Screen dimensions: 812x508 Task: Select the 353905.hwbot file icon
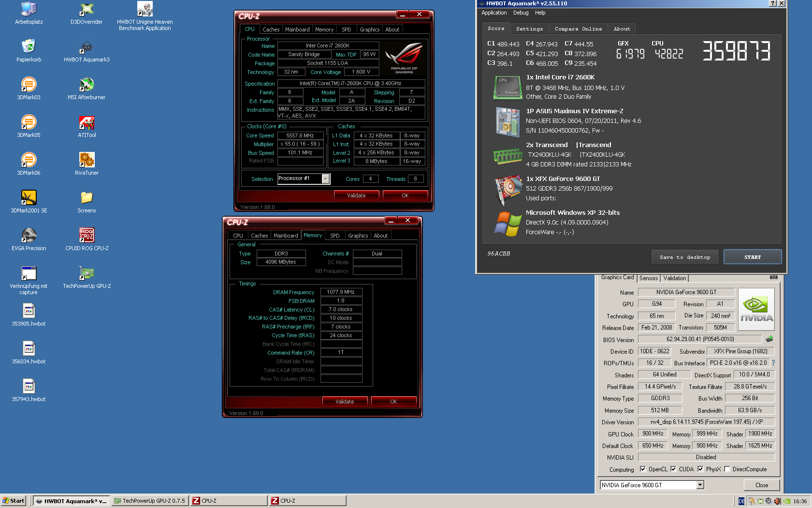[x=29, y=314]
